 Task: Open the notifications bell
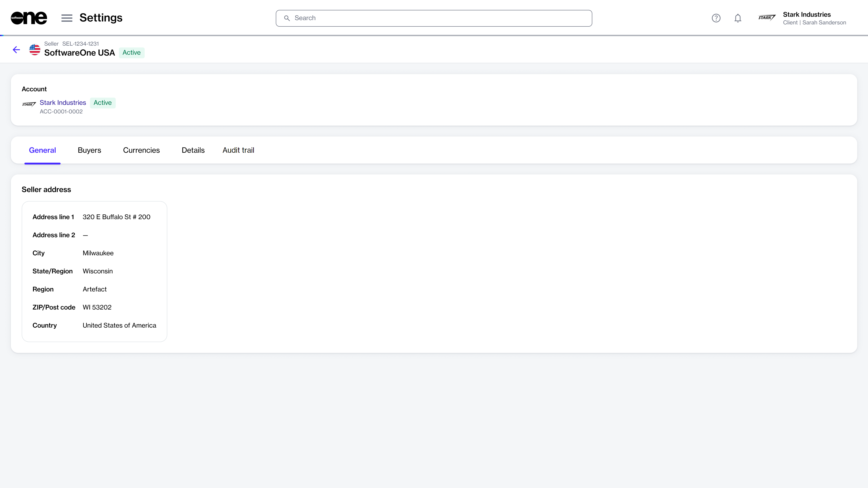(738, 18)
